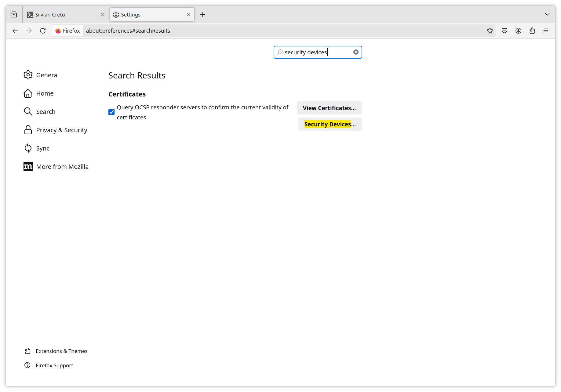The height and width of the screenshot is (392, 561).
Task: Clear the security devices search field
Action: click(355, 52)
